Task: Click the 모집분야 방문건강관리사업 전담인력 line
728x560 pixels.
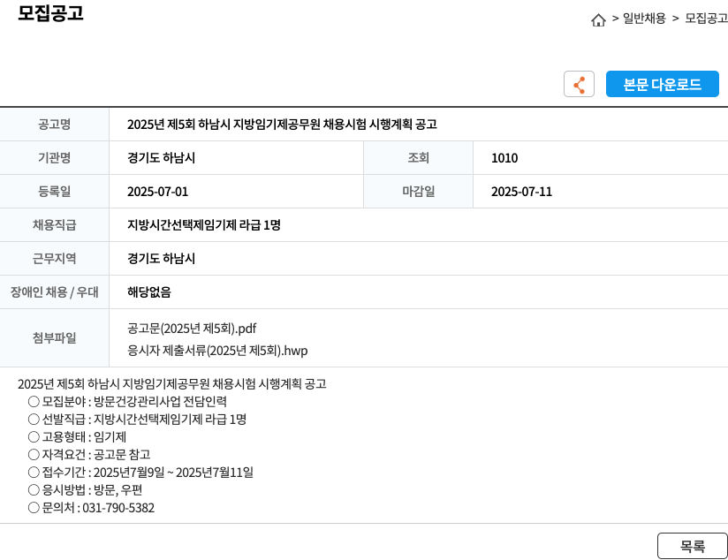Action: click(x=127, y=402)
